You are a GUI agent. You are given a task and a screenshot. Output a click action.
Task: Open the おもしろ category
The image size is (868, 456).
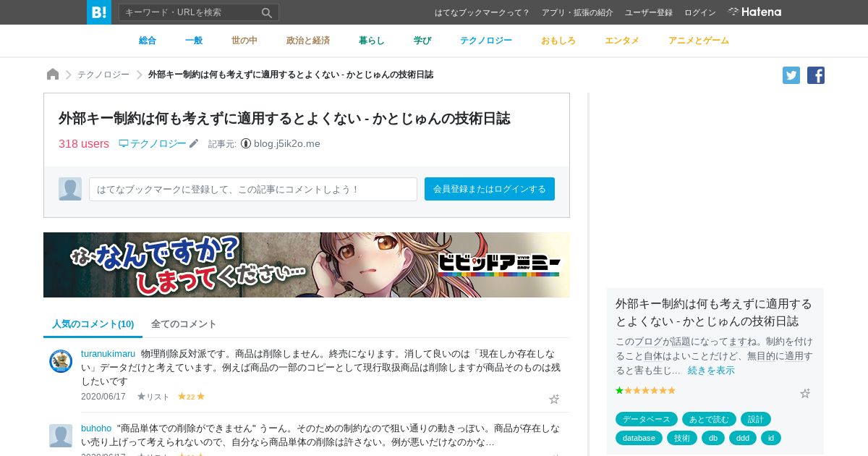pyautogui.click(x=558, y=41)
